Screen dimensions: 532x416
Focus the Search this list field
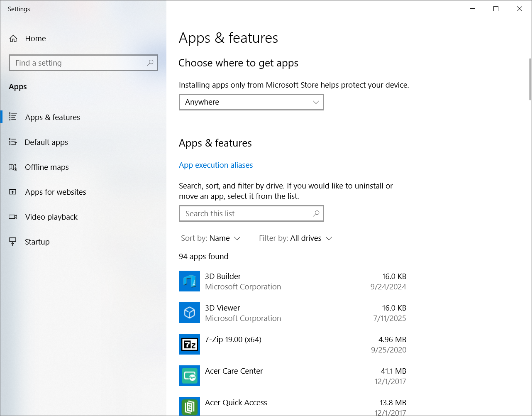(x=251, y=213)
